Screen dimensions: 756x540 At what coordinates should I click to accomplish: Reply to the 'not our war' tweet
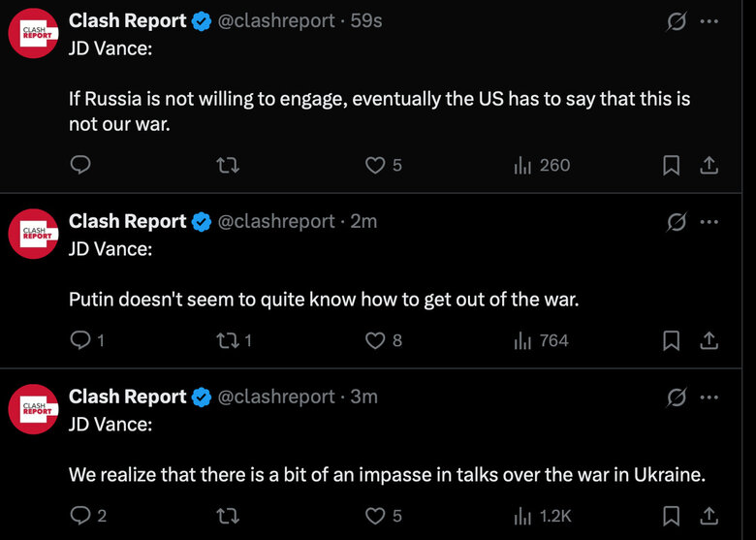(x=80, y=166)
